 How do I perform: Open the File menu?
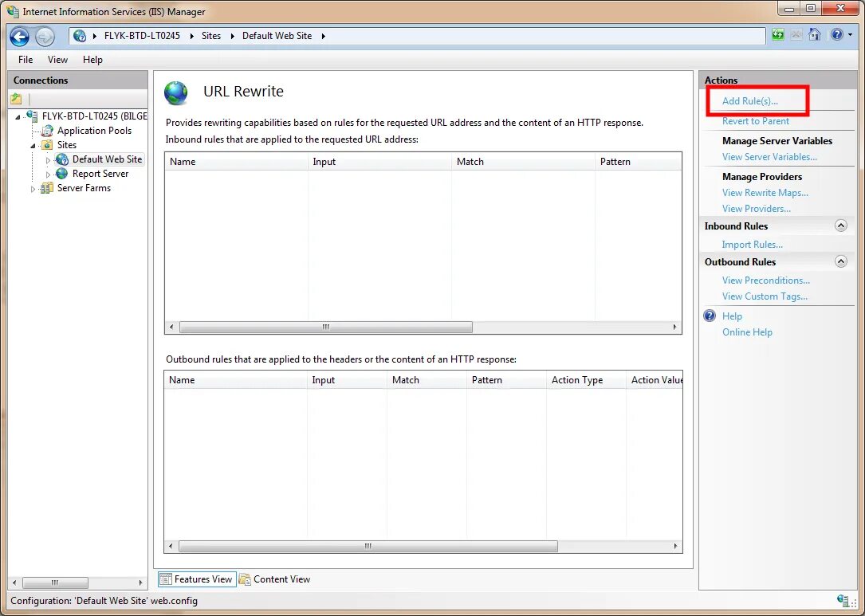click(x=26, y=60)
